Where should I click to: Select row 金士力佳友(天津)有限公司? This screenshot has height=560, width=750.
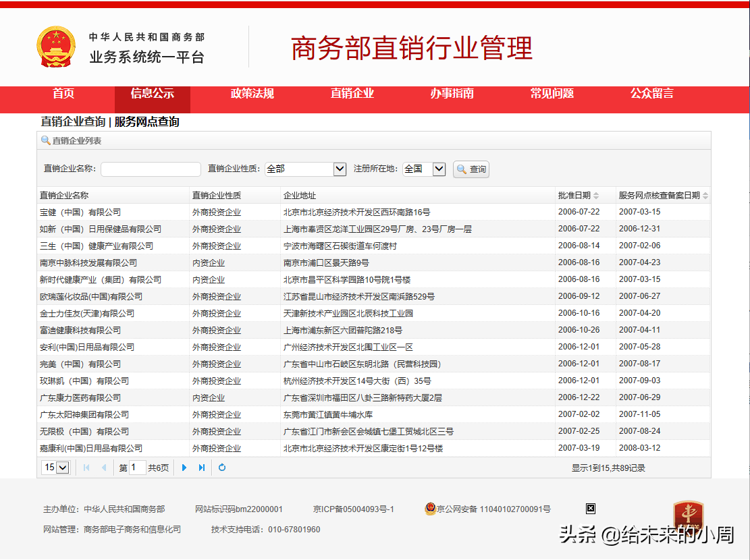click(x=373, y=313)
